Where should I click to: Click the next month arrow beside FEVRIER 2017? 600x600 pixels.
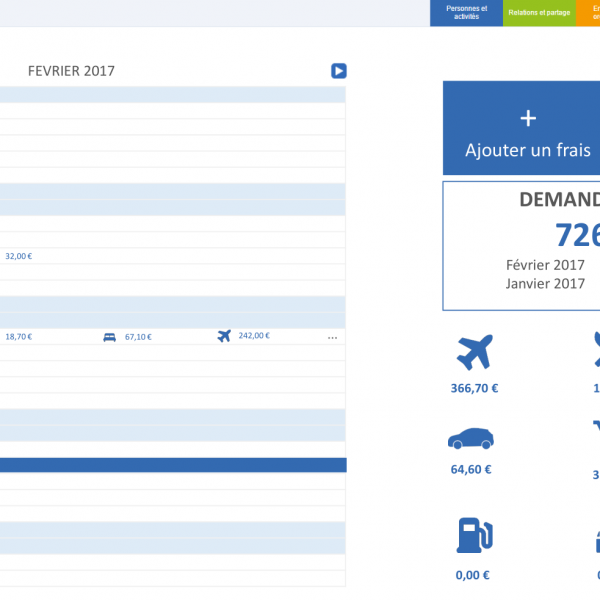[339, 71]
